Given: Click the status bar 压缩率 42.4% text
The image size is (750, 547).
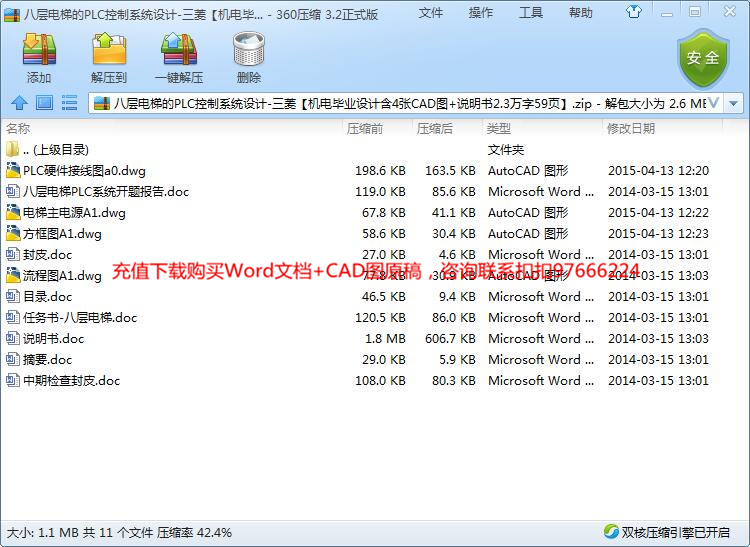Looking at the screenshot, I should coord(195,533).
